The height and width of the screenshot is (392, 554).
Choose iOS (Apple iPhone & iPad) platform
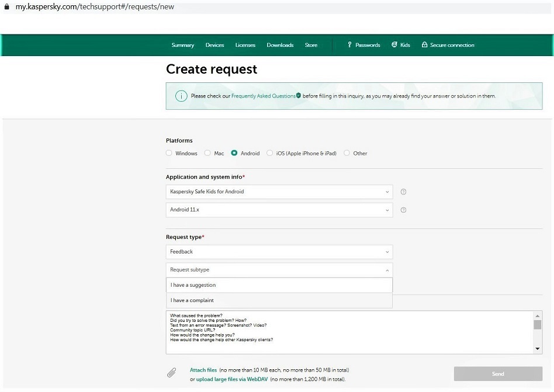click(x=269, y=153)
